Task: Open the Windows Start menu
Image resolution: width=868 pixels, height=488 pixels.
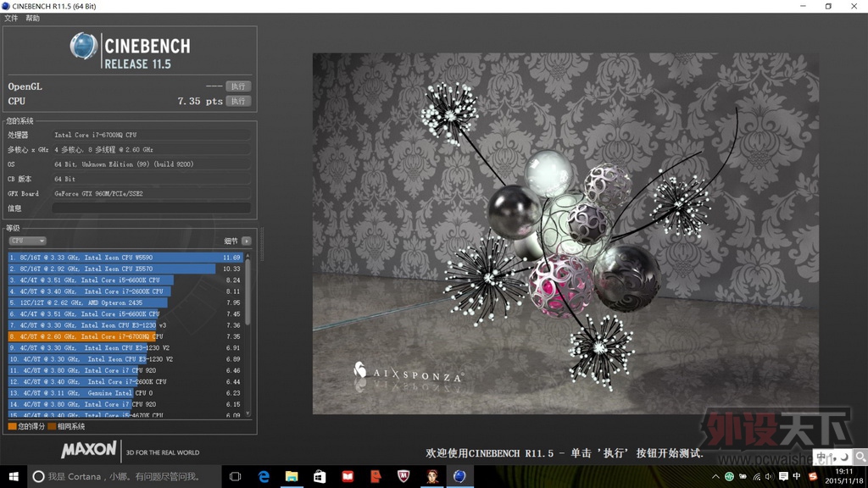Action: coord(14,476)
